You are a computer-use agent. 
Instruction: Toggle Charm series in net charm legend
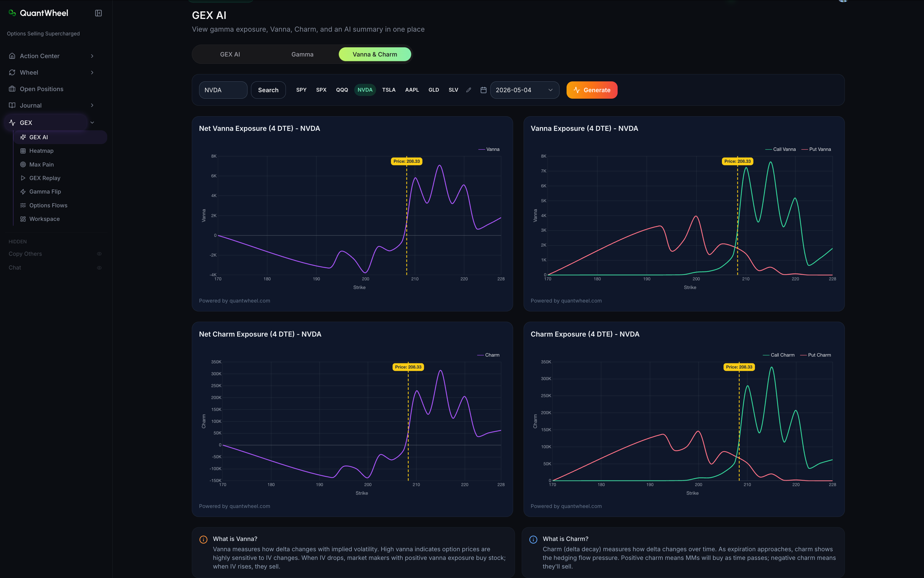click(x=488, y=355)
